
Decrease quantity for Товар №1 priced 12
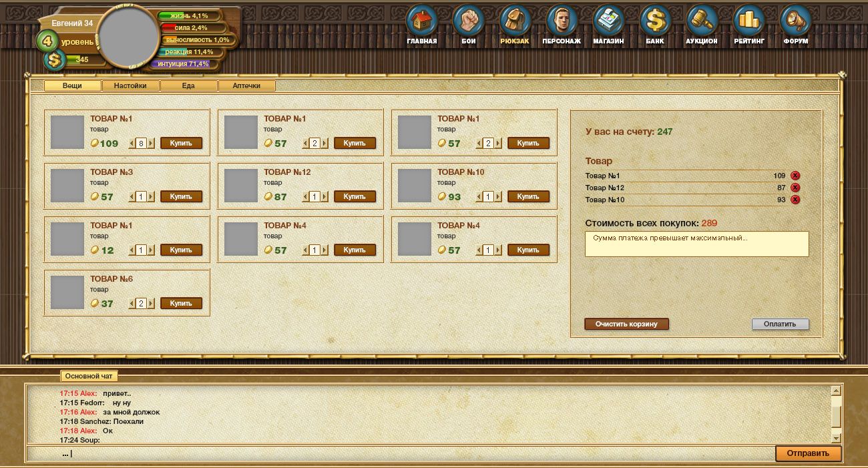(x=132, y=250)
